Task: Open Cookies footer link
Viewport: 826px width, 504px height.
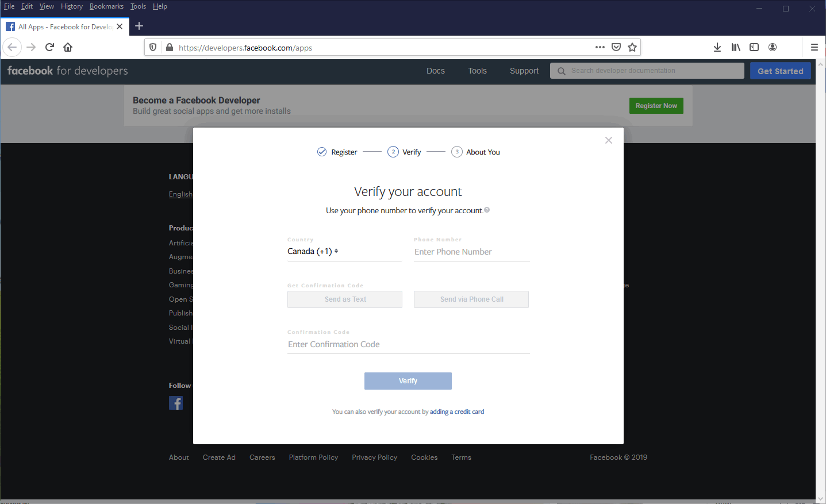Action: coord(424,457)
